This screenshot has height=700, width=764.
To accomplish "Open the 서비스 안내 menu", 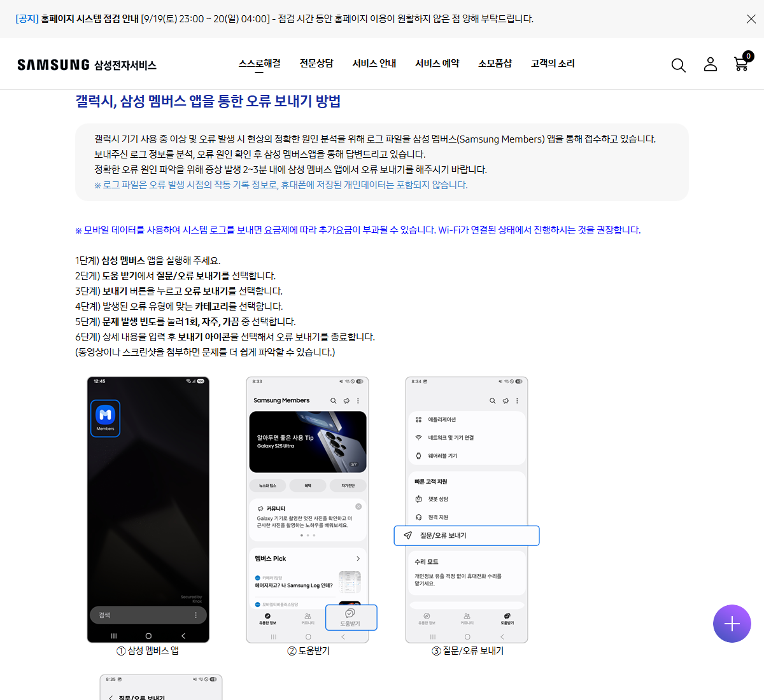I will pos(374,64).
